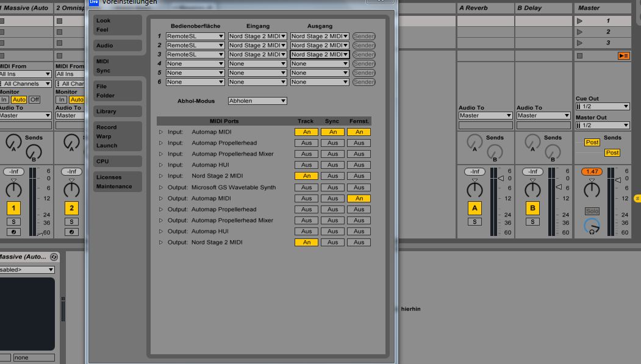Image resolution: width=641 pixels, height=364 pixels.
Task: Open the Library preferences tab
Action: (117, 111)
